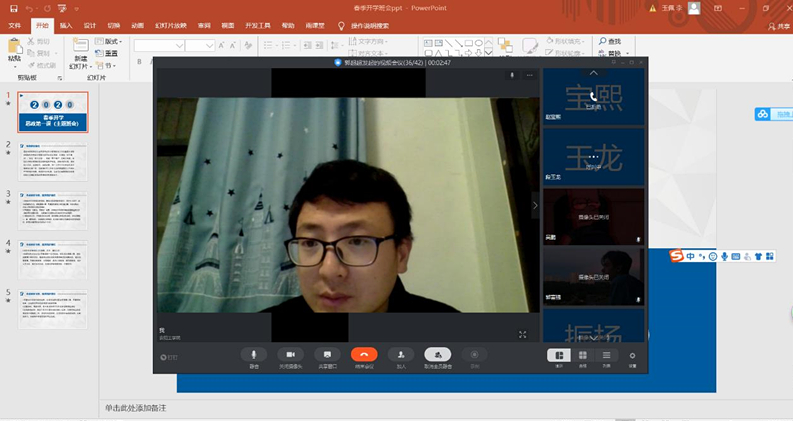Image resolution: width=793 pixels, height=421 pixels.
Task: Click the microphone indicator above main video
Action: click(512, 75)
